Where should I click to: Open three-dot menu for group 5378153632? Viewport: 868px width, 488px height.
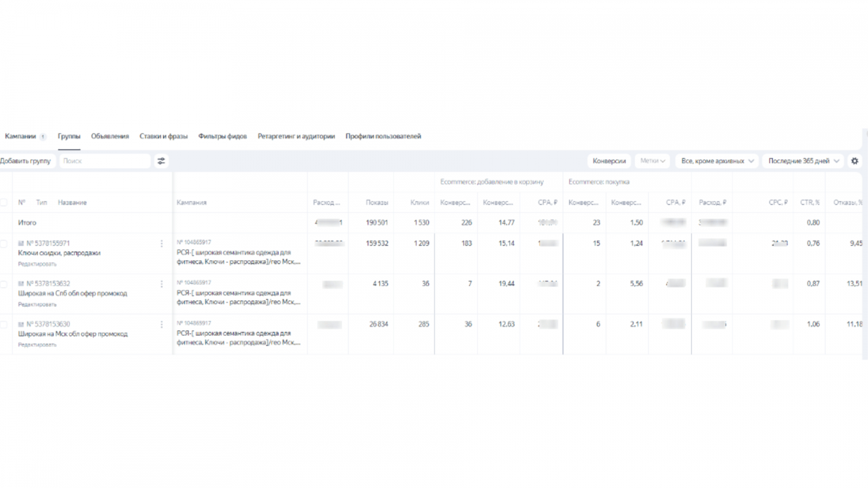click(x=161, y=284)
